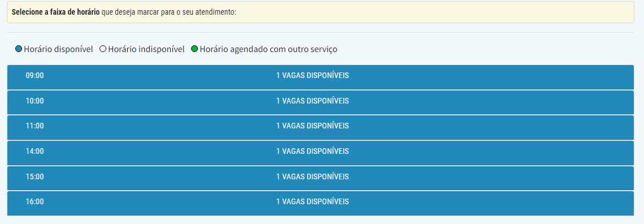
Task: Click the white 'Horário indisponível' legend circle
Action: click(x=103, y=49)
